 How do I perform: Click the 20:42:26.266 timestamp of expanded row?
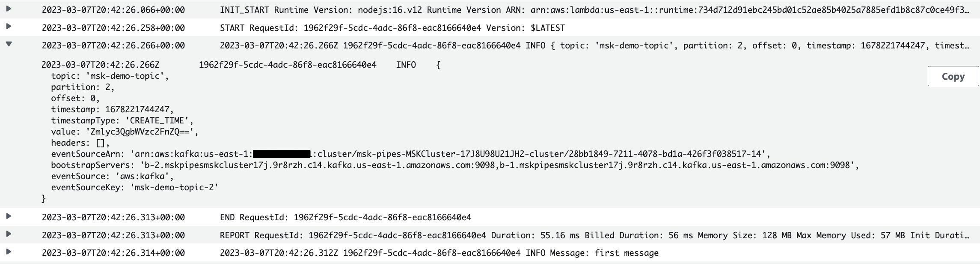[x=113, y=45]
